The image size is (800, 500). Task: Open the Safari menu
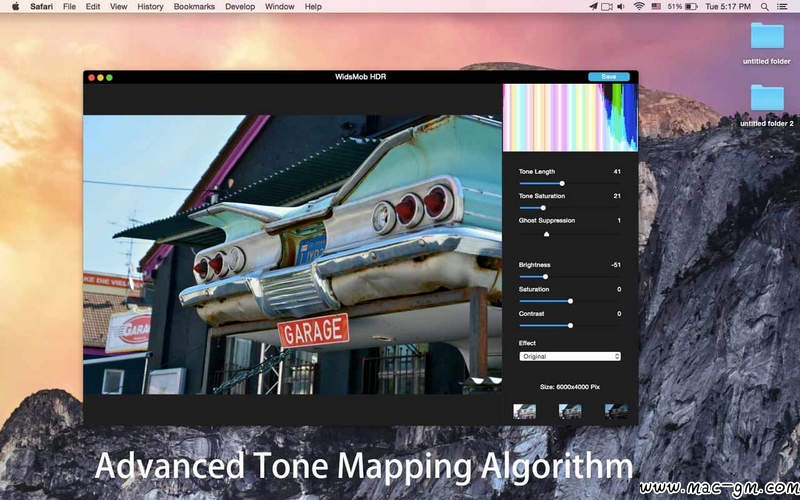pos(41,7)
